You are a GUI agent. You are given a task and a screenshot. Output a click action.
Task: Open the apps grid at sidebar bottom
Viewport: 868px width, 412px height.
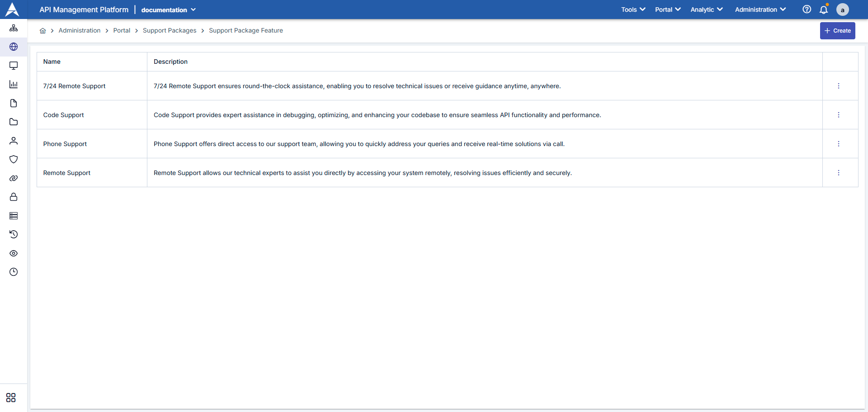[x=10, y=398]
